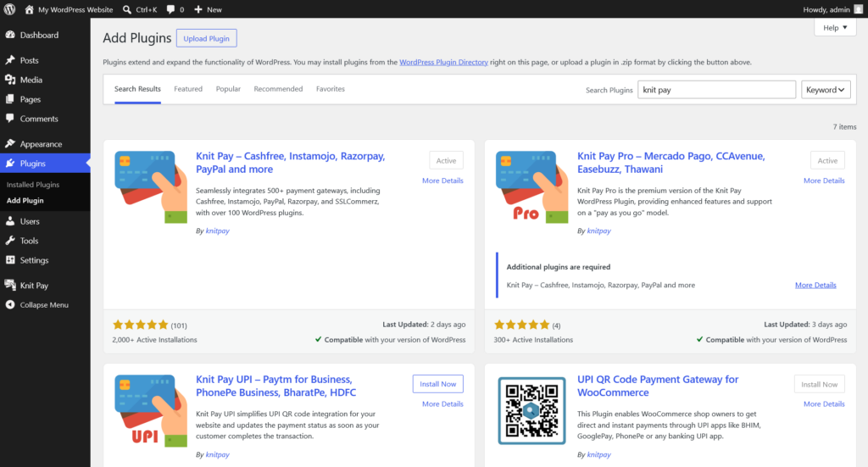Image resolution: width=868 pixels, height=467 pixels.
Task: Click the Upload Plugin button
Action: (207, 38)
